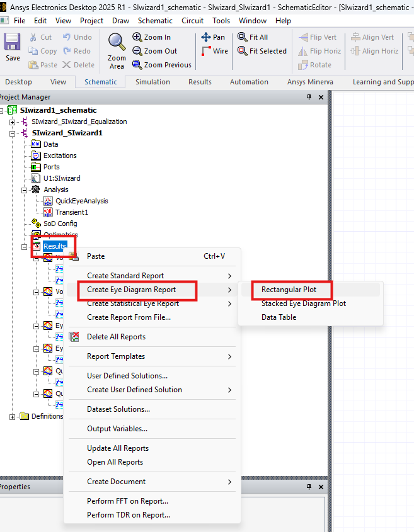
Task: Click the Align Vert icon
Action: click(355, 37)
